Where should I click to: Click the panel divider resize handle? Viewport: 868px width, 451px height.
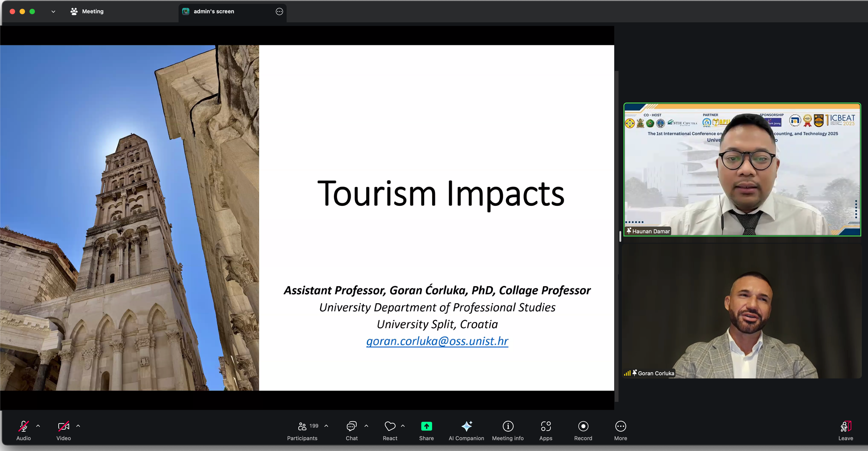620,236
